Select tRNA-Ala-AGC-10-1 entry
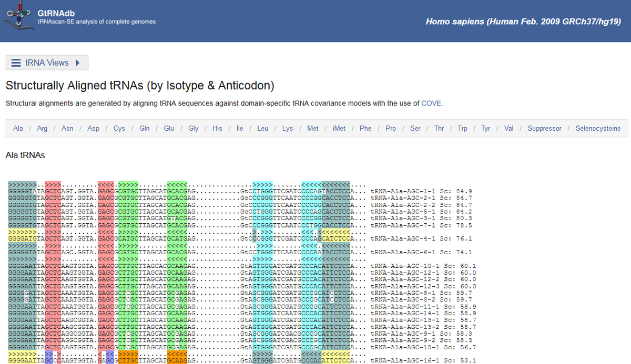The width and height of the screenshot is (631, 364). 405,266
